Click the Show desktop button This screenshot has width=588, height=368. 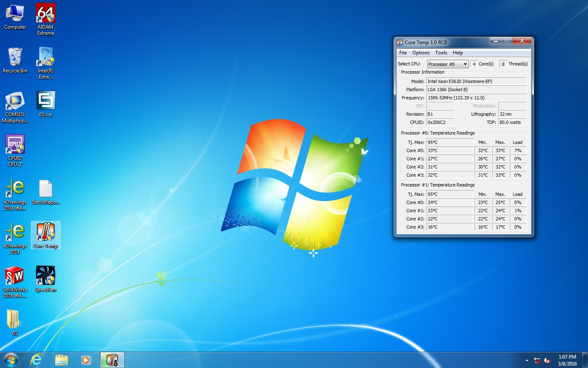pyautogui.click(x=585, y=360)
